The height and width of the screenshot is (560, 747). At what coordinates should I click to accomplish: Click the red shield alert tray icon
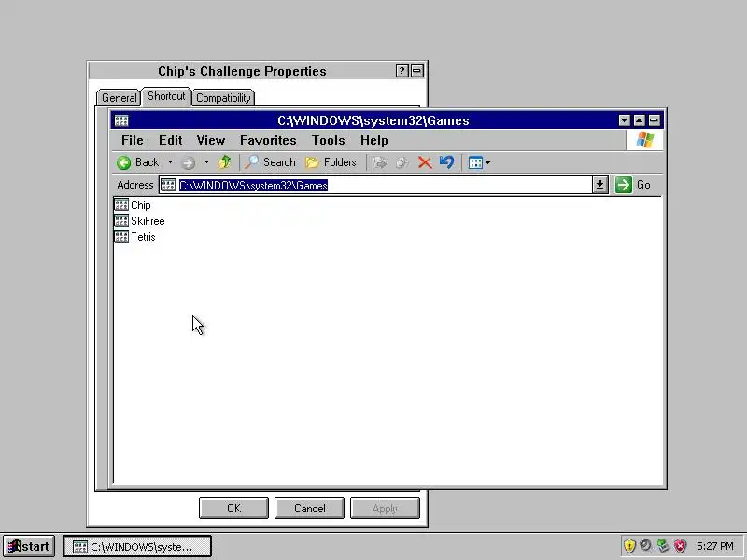tap(680, 546)
